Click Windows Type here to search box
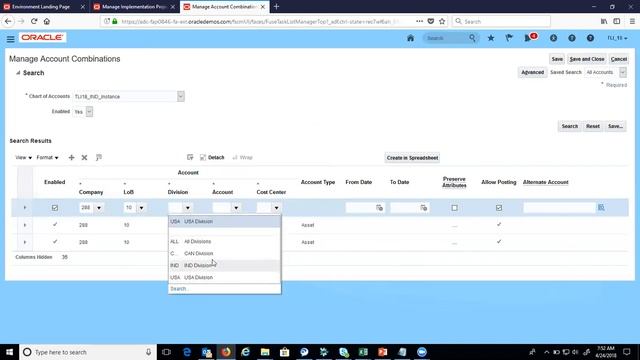This screenshot has height=360, width=640. pos(88,352)
